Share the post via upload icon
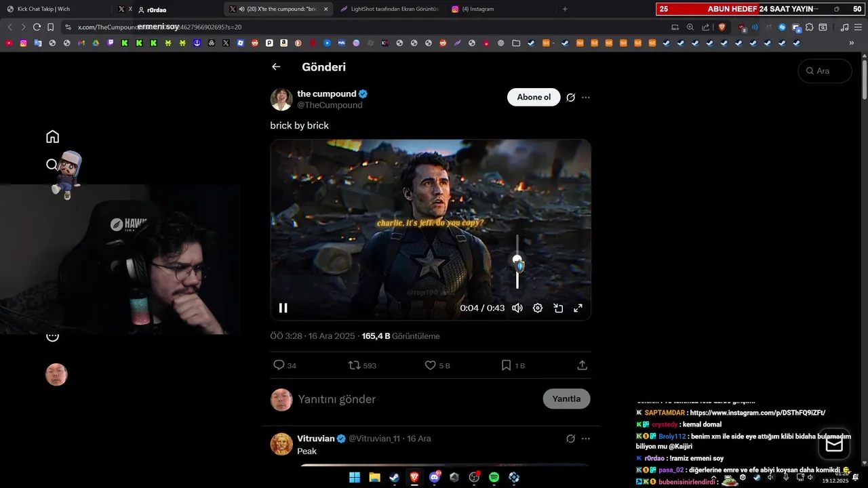The height and width of the screenshot is (488, 868). [582, 365]
